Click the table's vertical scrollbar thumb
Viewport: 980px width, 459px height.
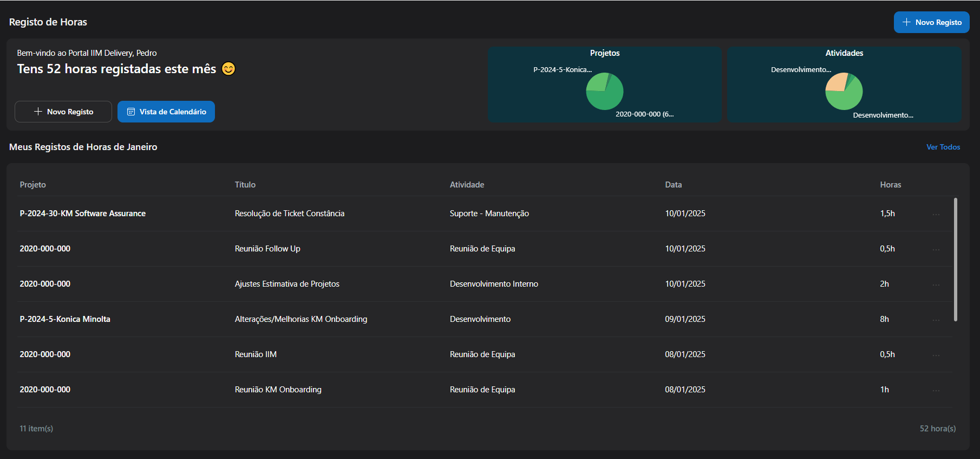(955, 259)
